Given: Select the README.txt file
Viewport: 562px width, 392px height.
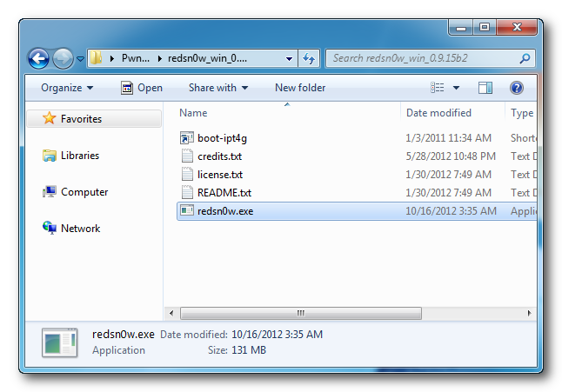Looking at the screenshot, I should (x=224, y=193).
